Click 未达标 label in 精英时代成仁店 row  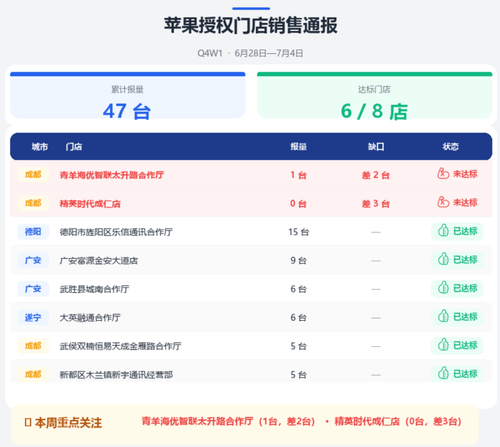465,202
